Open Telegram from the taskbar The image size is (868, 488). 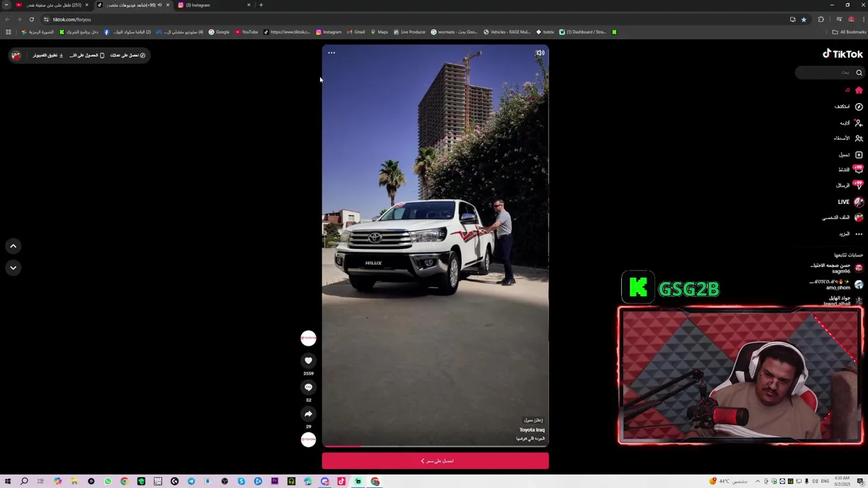[x=191, y=481]
